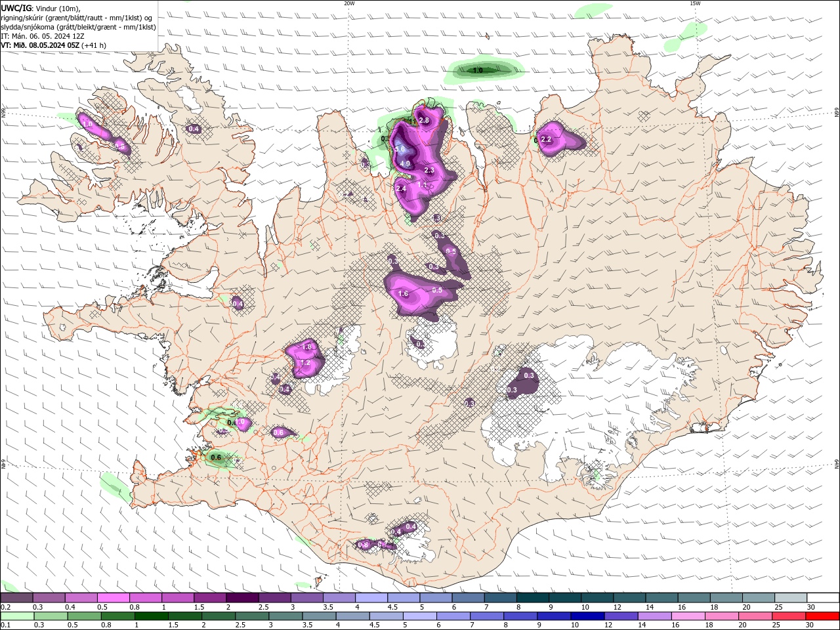
Task: Click the 2.2 snow value in the northeast
Action: (x=546, y=140)
